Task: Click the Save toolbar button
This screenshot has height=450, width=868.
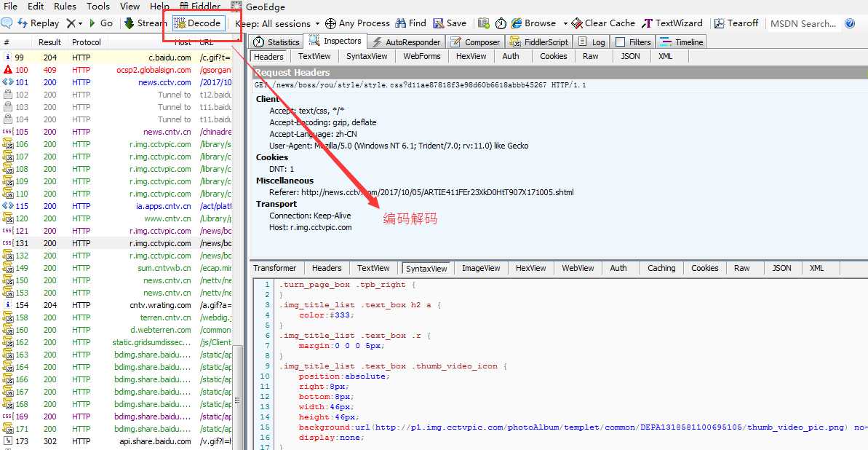Action: (450, 23)
